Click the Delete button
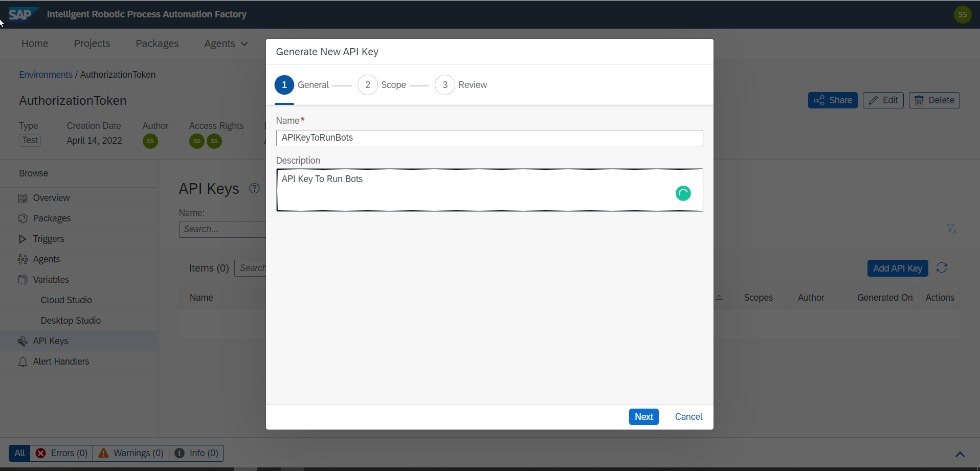Screen dimensions: 980x471 pos(934,100)
